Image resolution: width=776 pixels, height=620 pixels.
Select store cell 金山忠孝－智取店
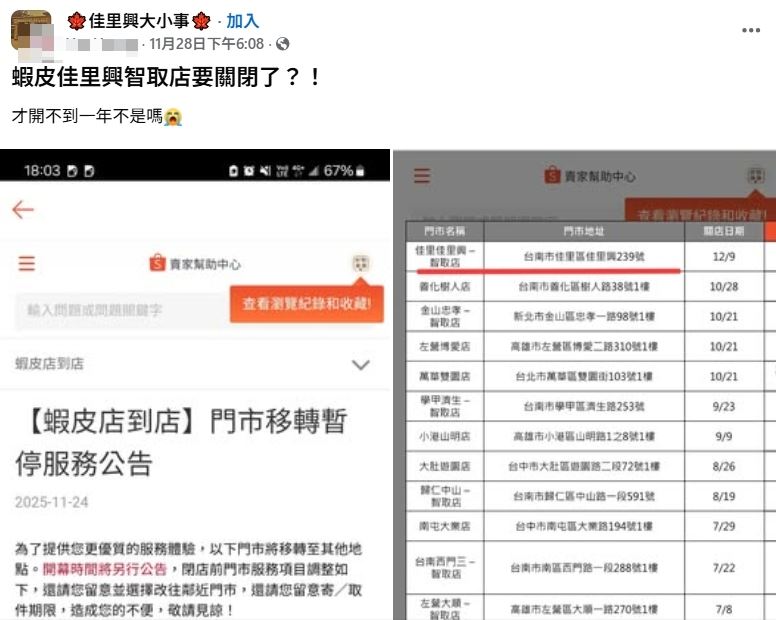pyautogui.click(x=444, y=316)
